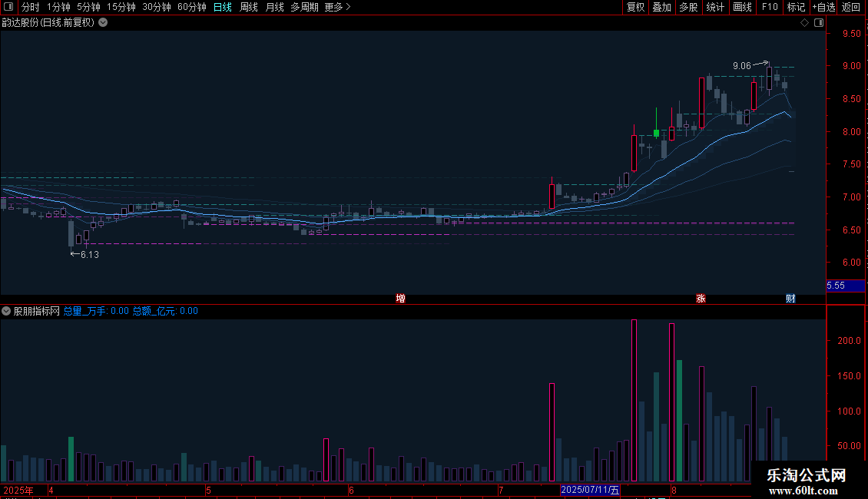This screenshot has height=499, width=868.
Task: Click the 6.13 low price label
Action: 90,254
